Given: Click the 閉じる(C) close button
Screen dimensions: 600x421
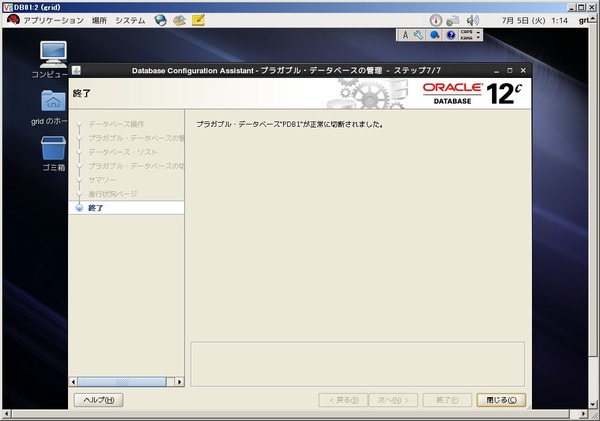Looking at the screenshot, I should 501,400.
